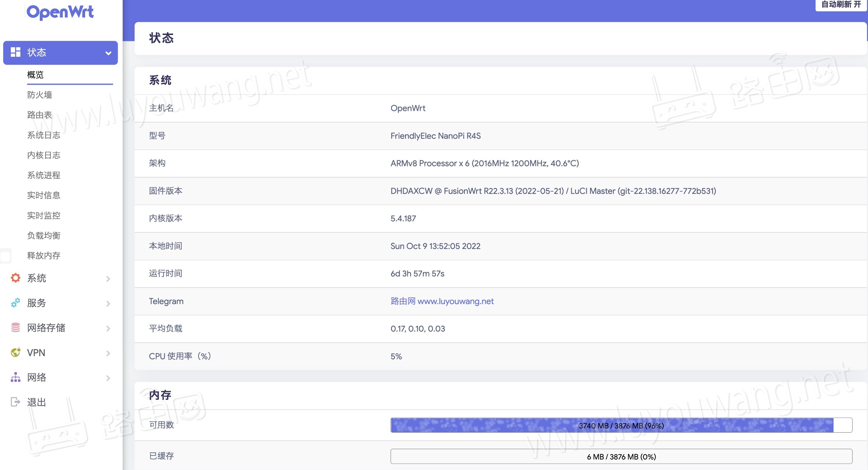This screenshot has width=868, height=470.
Task: Click the 已缓存 memory bar
Action: click(x=621, y=456)
